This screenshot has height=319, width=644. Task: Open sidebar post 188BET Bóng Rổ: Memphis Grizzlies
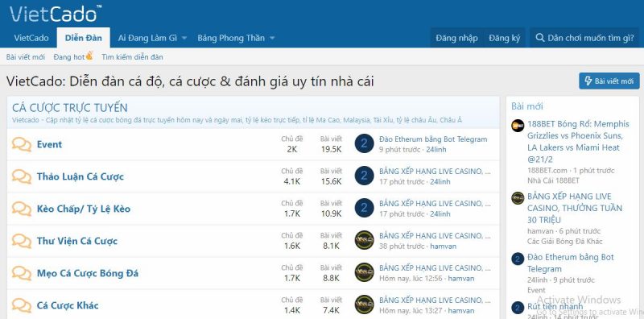click(x=578, y=142)
